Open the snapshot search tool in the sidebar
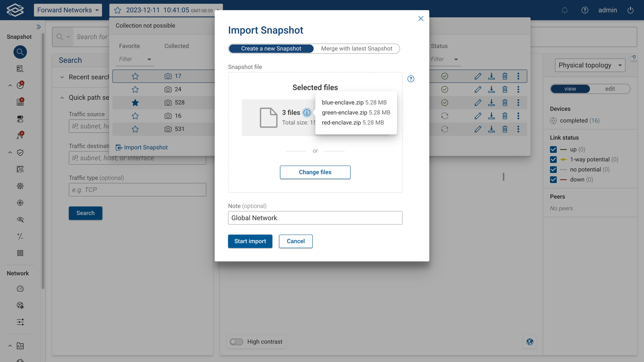 point(20,52)
